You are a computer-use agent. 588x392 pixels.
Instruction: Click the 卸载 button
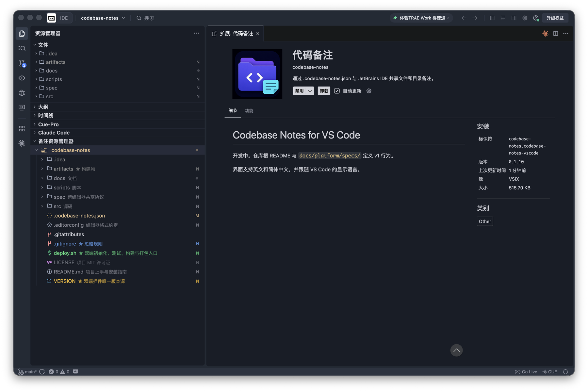[324, 91]
